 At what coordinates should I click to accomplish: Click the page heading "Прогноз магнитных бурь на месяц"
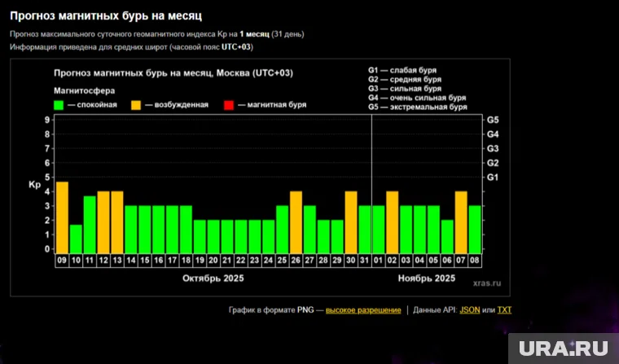(x=106, y=15)
